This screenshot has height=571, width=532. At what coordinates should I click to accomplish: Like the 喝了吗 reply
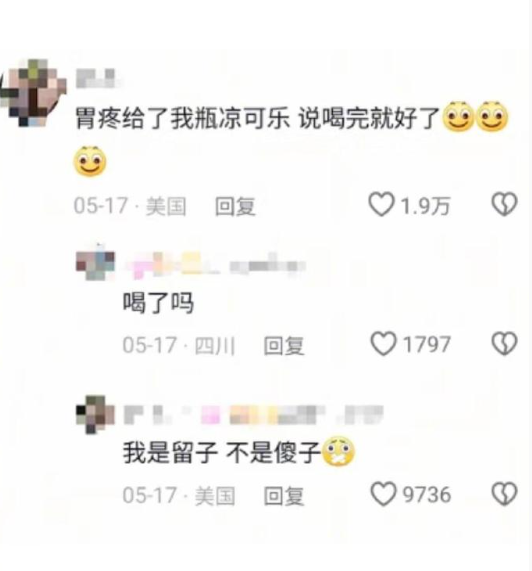tap(383, 344)
